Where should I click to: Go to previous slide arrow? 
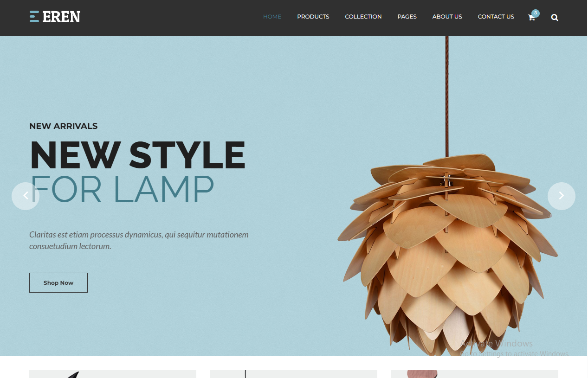coord(26,196)
